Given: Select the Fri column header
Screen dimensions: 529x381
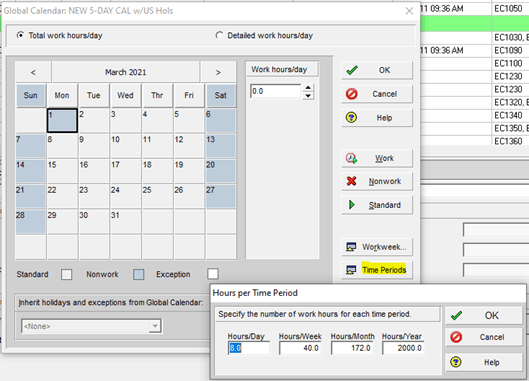Looking at the screenshot, I should click(x=189, y=96).
